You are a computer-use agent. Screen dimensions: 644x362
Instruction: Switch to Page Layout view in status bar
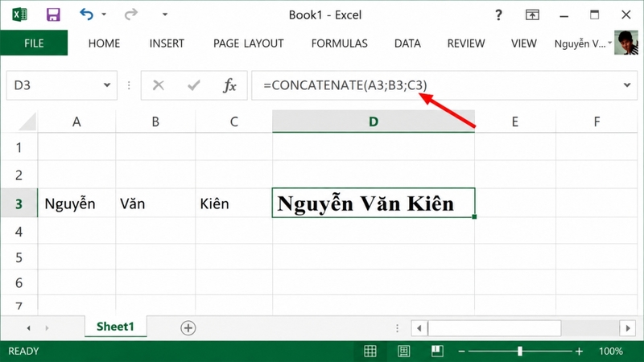(404, 351)
